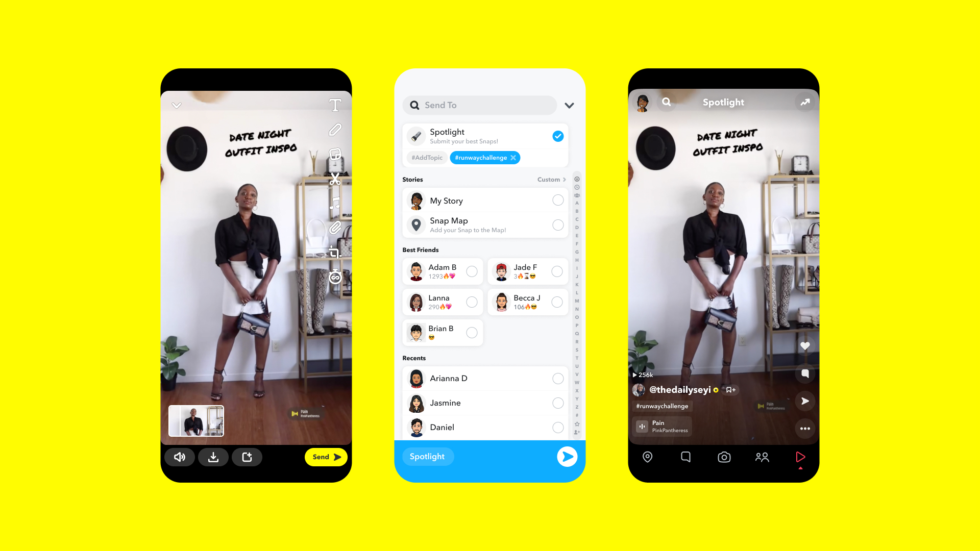Click the scissors cut icon in toolbar
Viewport: 980px width, 551px height.
click(336, 180)
